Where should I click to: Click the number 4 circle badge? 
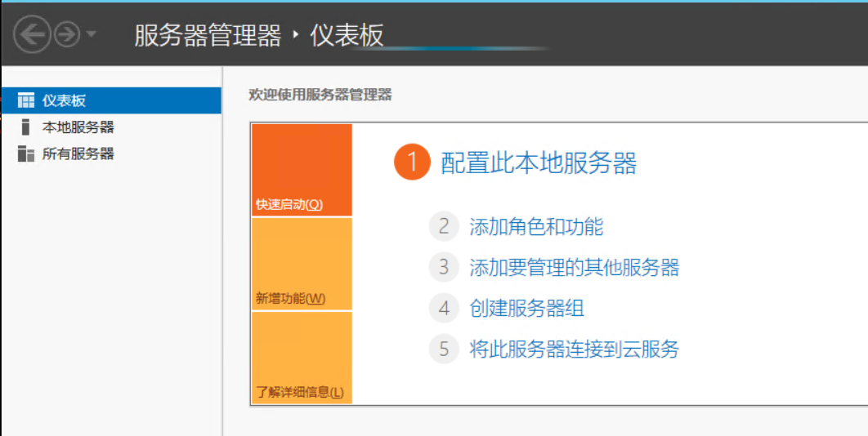[x=444, y=309]
